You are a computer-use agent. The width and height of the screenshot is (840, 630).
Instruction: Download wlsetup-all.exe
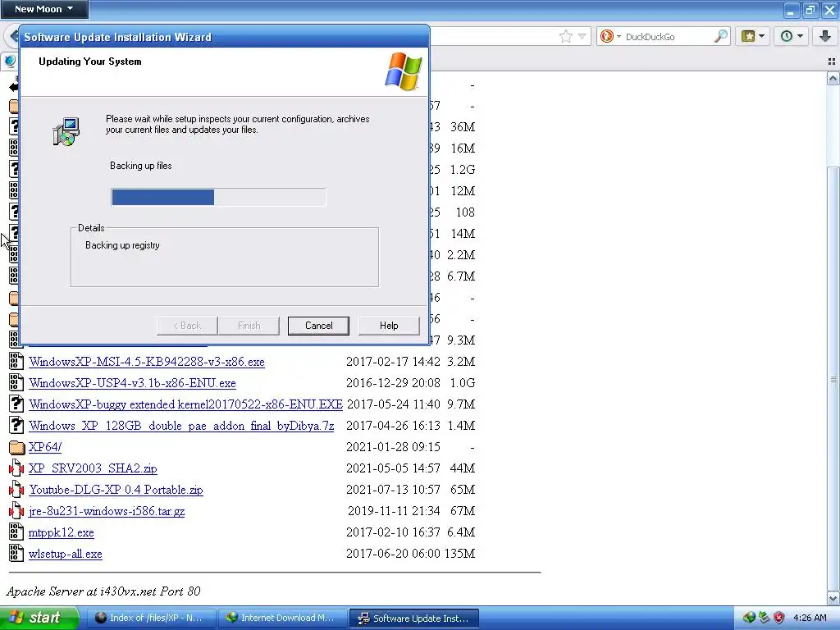(x=66, y=554)
